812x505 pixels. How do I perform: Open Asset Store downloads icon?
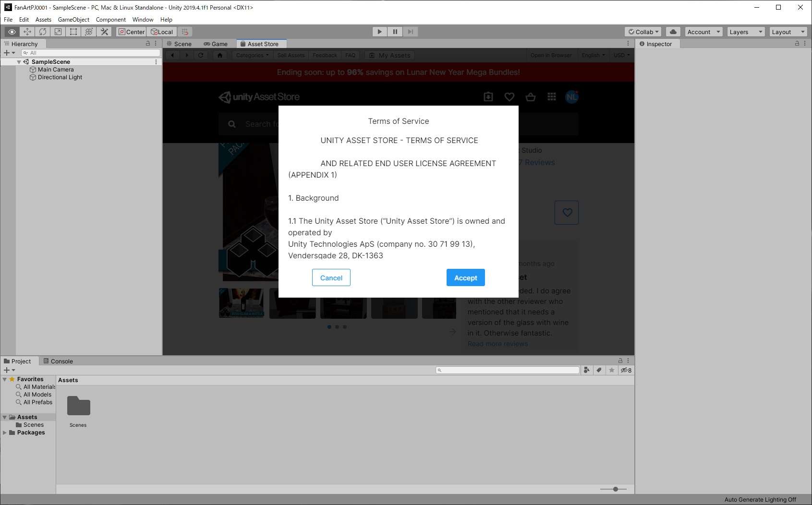488,97
